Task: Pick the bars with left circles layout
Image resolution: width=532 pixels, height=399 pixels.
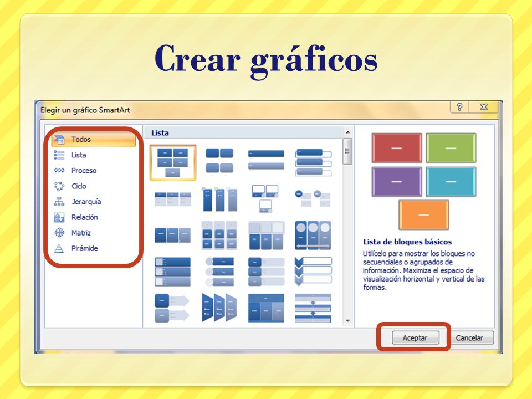Action: pos(219,272)
